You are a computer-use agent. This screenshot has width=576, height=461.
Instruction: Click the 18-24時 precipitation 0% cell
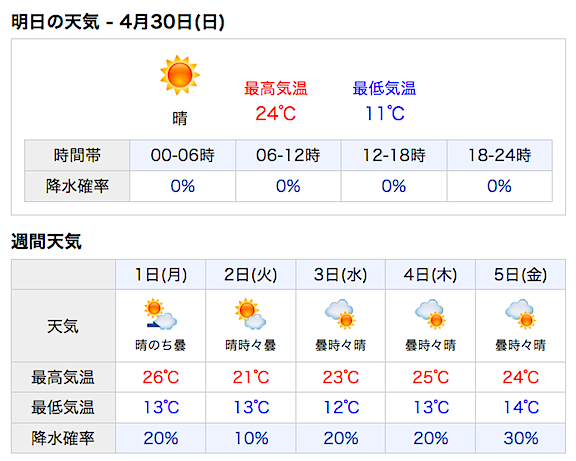tap(500, 186)
